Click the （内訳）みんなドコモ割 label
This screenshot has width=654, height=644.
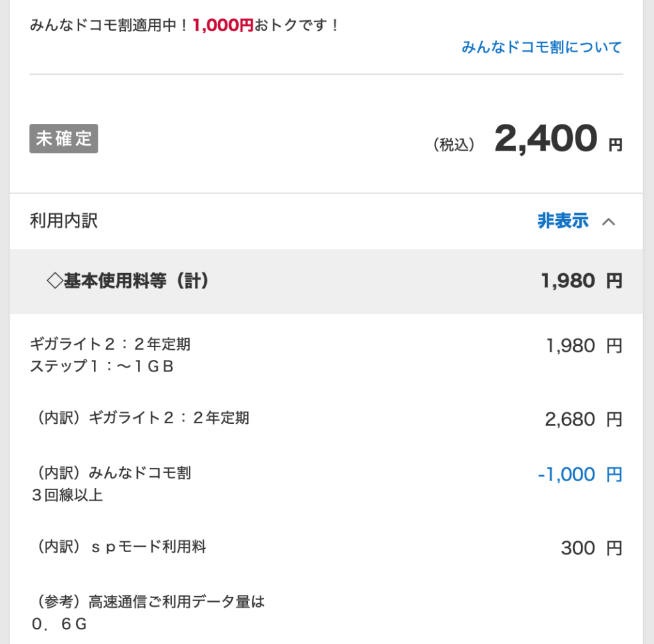point(110,473)
